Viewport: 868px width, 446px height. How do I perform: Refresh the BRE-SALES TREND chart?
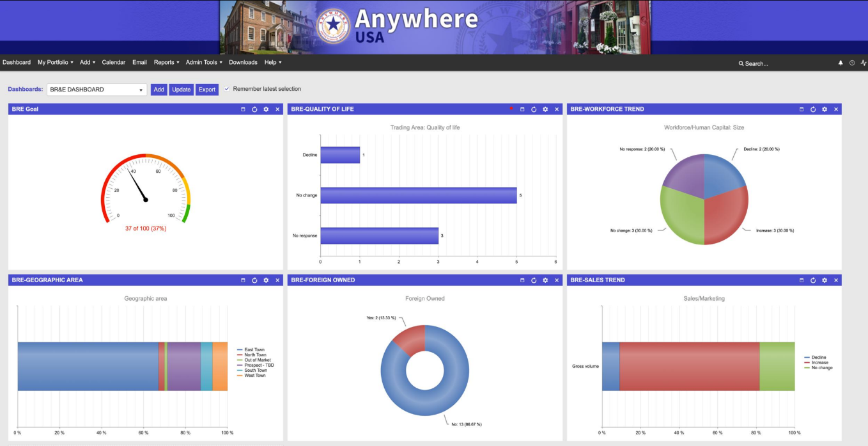tap(812, 280)
